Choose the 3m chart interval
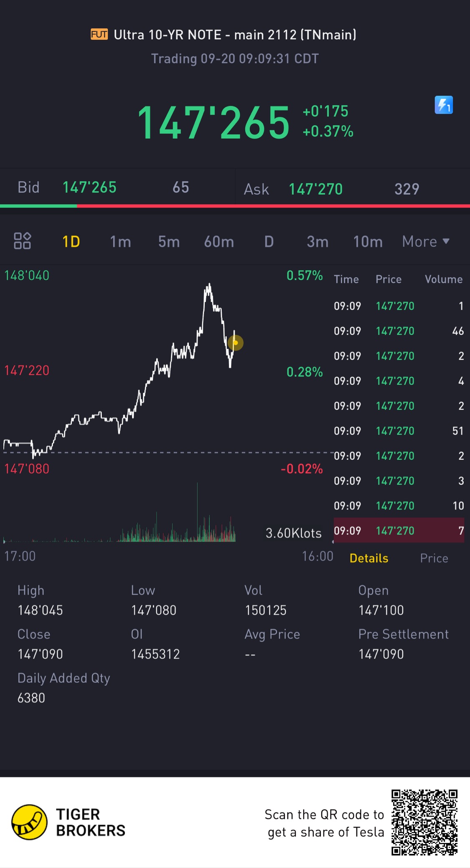This screenshot has height=868, width=470. click(x=318, y=241)
